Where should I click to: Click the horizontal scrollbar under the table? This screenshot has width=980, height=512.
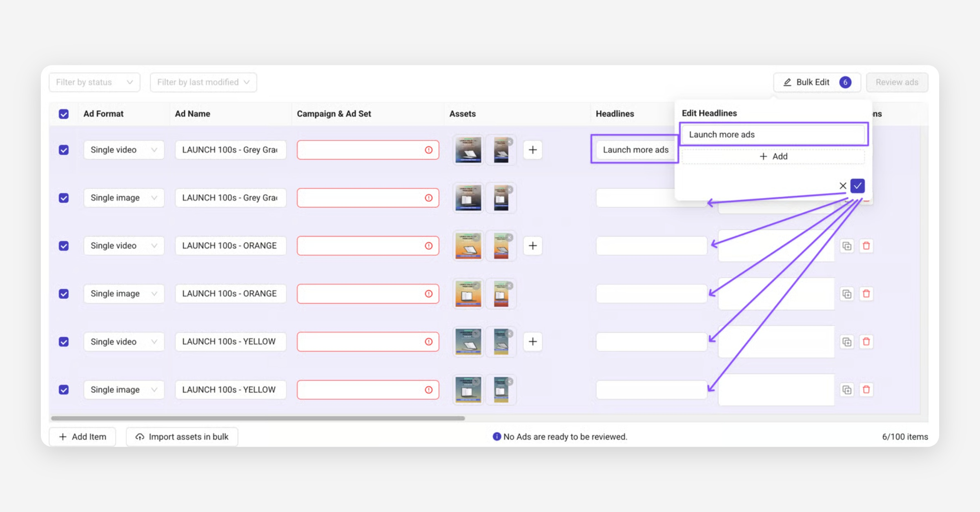[x=258, y=418]
